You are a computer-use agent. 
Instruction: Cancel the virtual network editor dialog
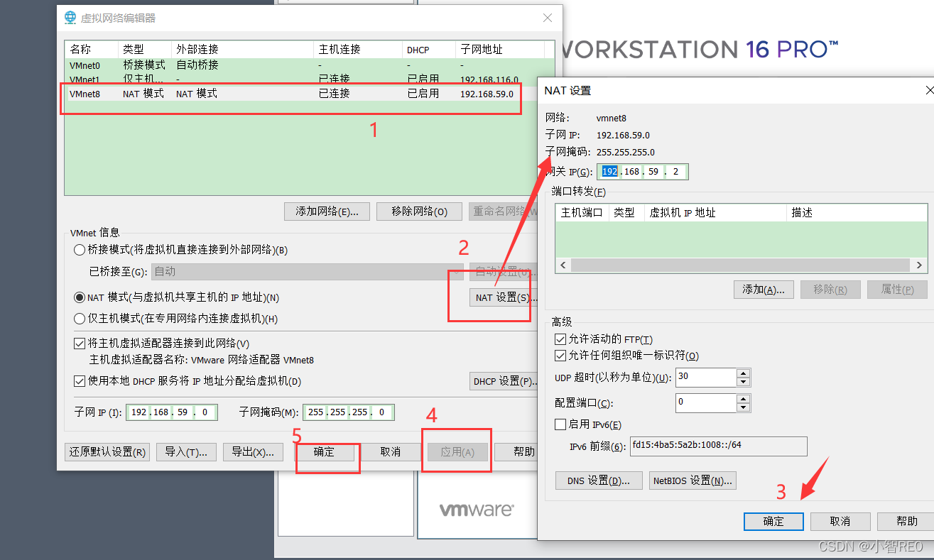click(390, 452)
